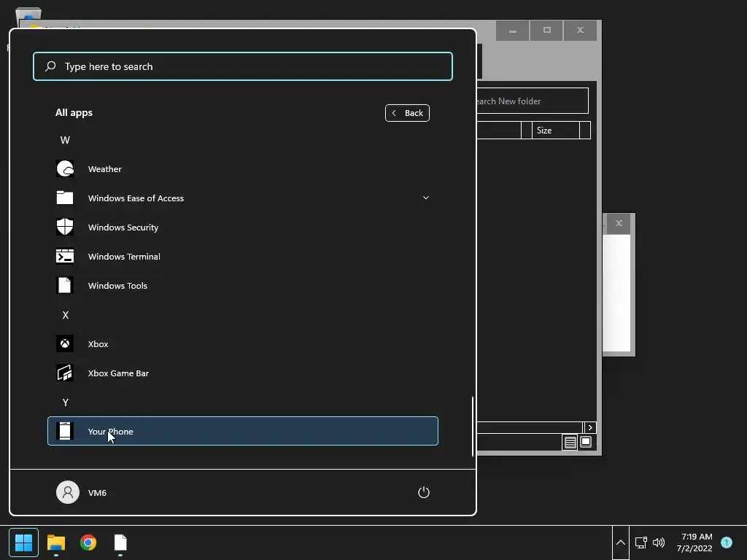Expand Windows Ease of Access chevron
The image size is (747, 560).
426,198
